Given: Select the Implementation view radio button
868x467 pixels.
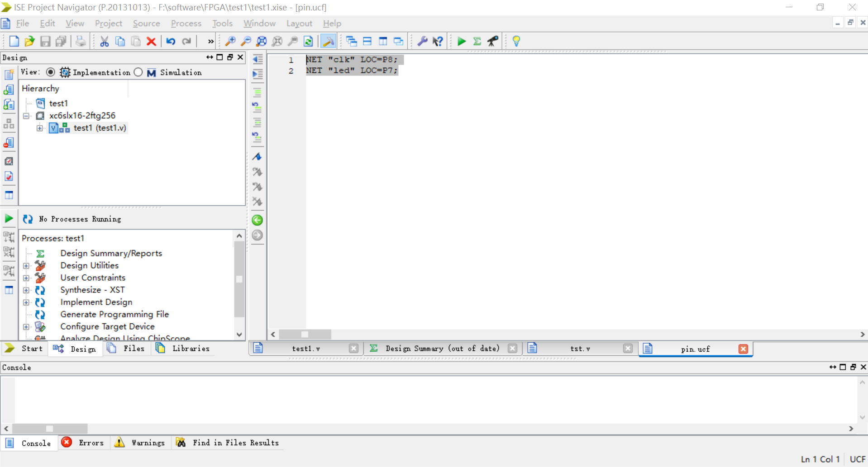Looking at the screenshot, I should pyautogui.click(x=51, y=72).
